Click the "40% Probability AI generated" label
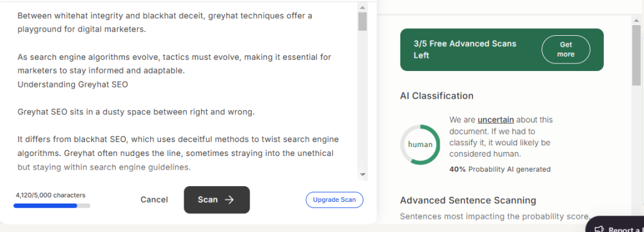The image size is (644, 232). [x=500, y=169]
